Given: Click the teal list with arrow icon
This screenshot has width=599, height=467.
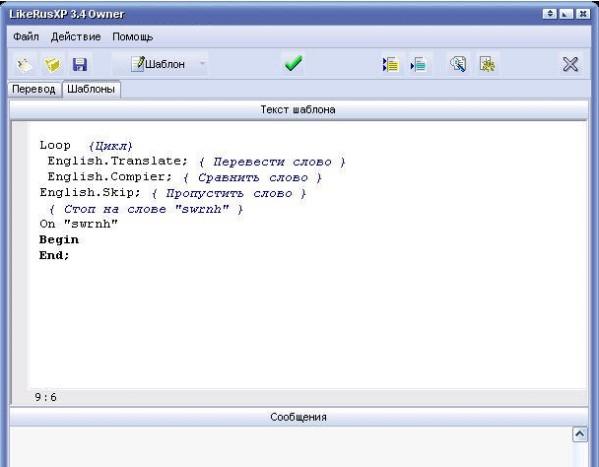Looking at the screenshot, I should click(418, 64).
